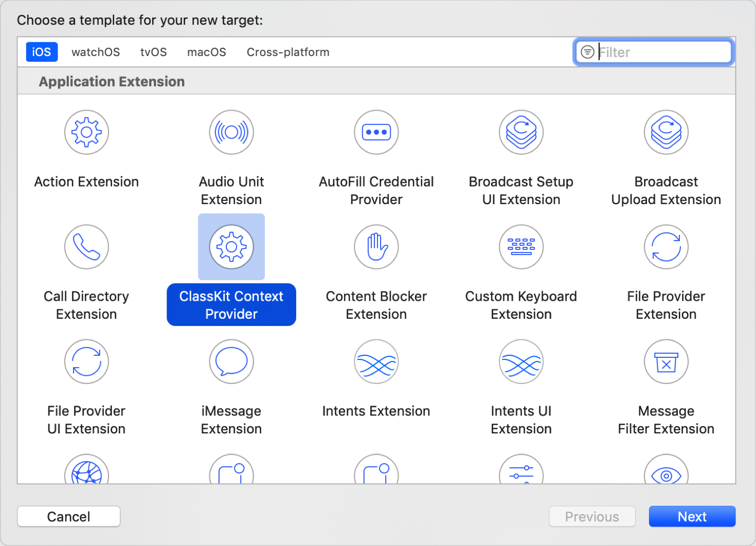Select the globe icon template in the bottom row
Screen dimensions: 756x546
(x=86, y=469)
